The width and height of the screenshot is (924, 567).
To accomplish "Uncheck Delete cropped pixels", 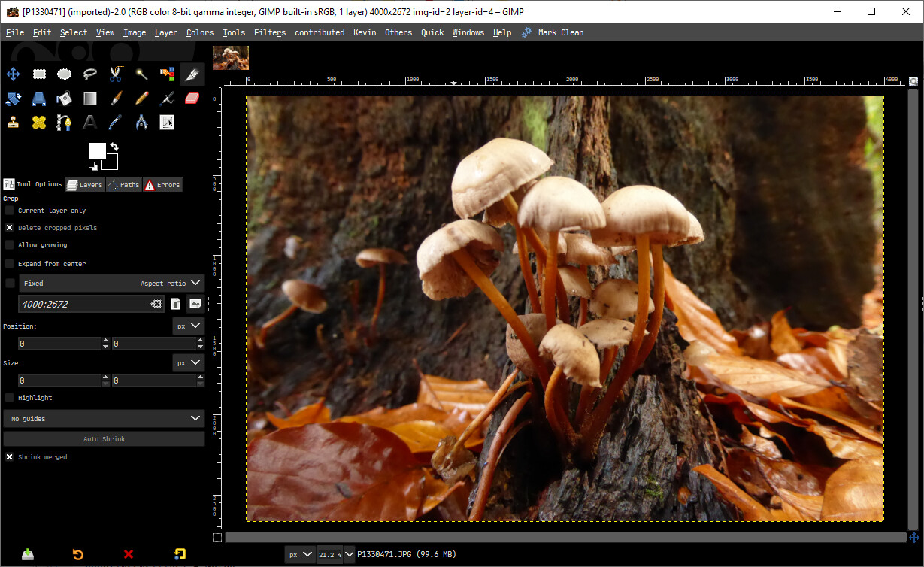I will pyautogui.click(x=10, y=228).
